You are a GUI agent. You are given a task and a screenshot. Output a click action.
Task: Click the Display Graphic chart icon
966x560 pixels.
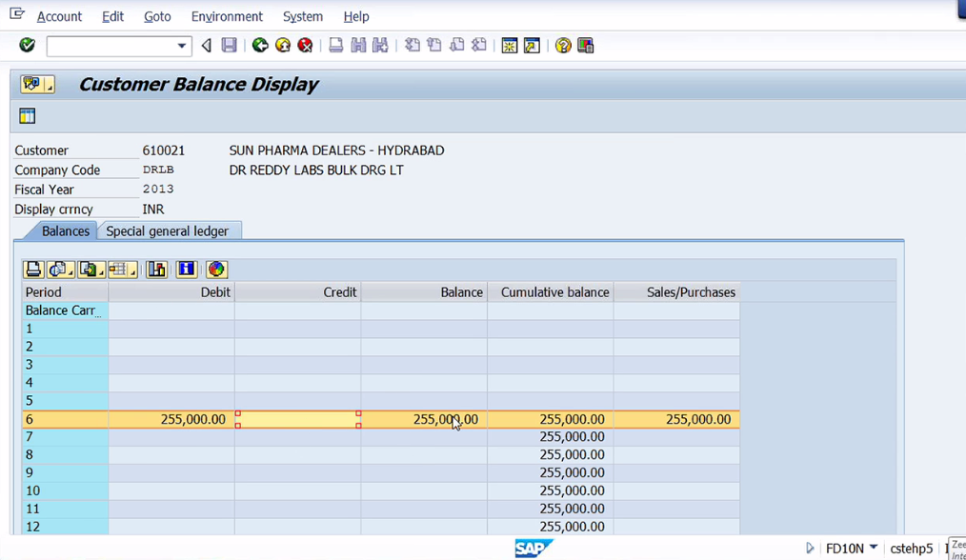click(x=157, y=270)
